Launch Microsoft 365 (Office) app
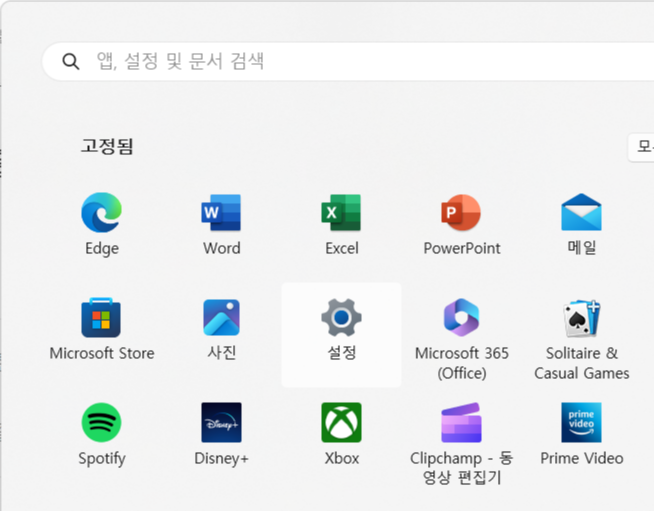Image resolution: width=654 pixels, height=511 pixels. (461, 317)
